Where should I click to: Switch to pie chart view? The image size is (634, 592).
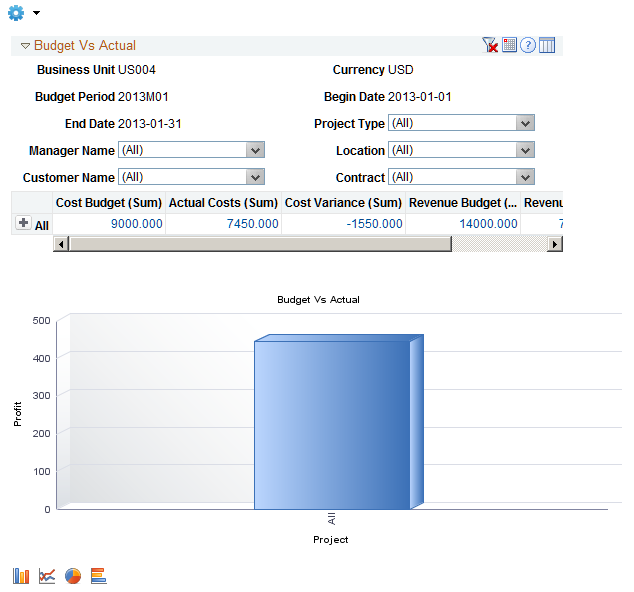73,576
